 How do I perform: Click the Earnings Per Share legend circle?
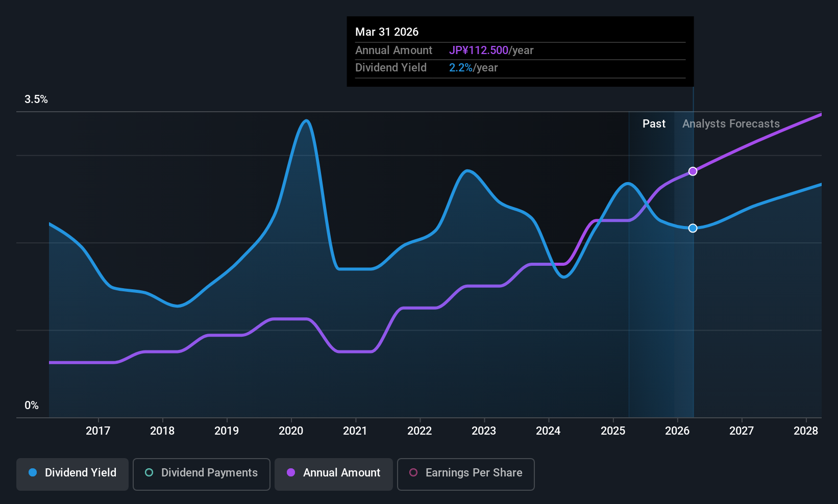413,472
